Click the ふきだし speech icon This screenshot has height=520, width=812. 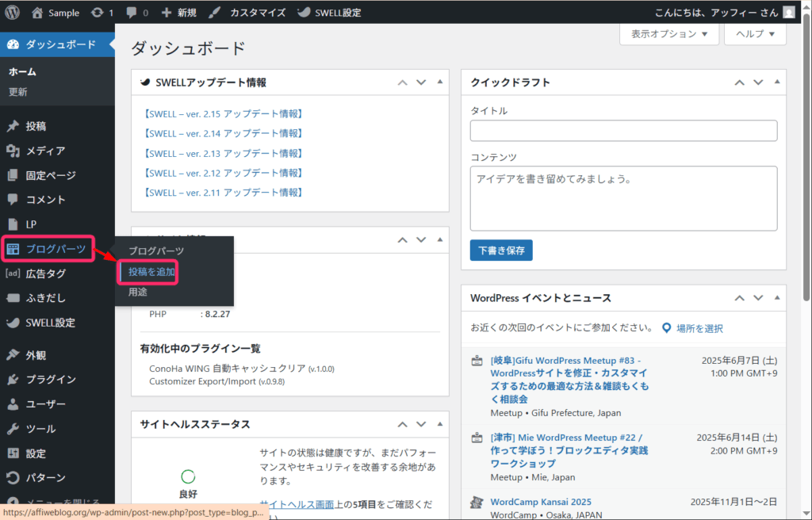[x=13, y=298]
